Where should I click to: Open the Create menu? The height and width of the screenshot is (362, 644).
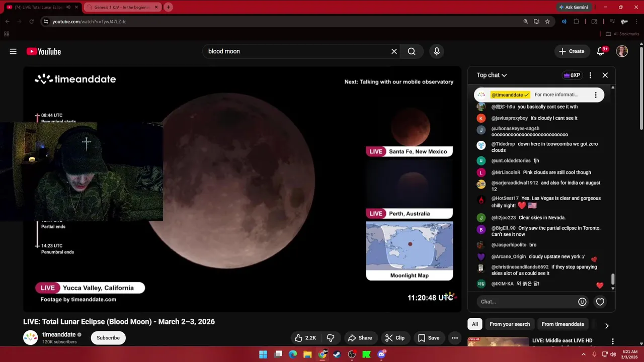572,51
